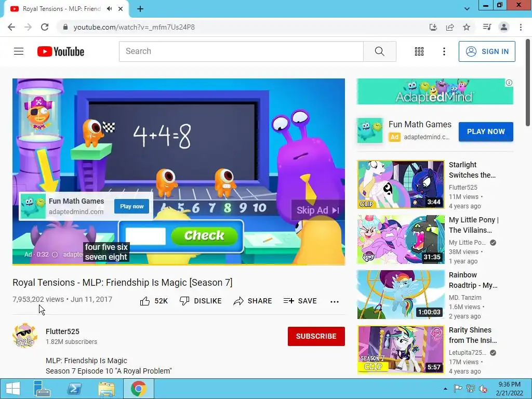Close the Royal Tensions tab
The width and height of the screenshot is (532, 399).
(121, 9)
